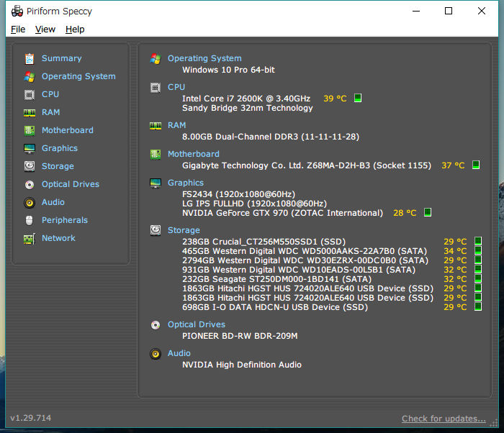Click the window resize grip at bottom-right corner
The height and width of the screenshot is (433, 504).
pyautogui.click(x=494, y=424)
